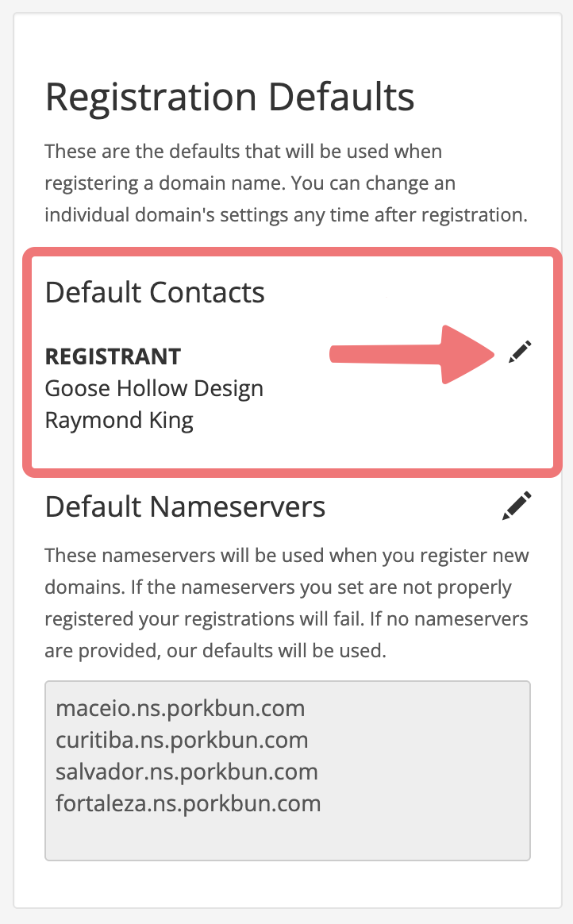Select the curitiba.ns.porkbun.com nameserver entry
Screen dimensions: 573x924
[x=182, y=740]
